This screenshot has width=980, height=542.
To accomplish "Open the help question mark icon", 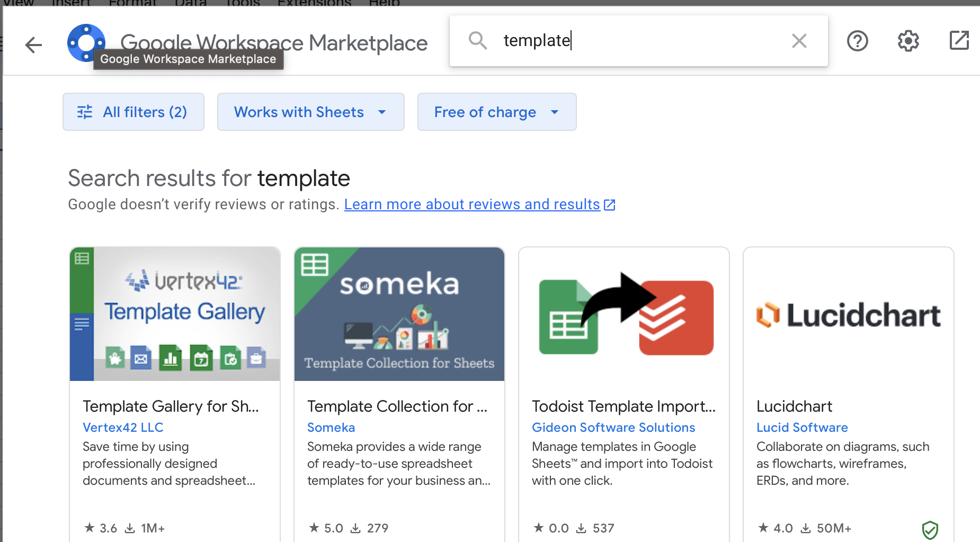I will [857, 41].
